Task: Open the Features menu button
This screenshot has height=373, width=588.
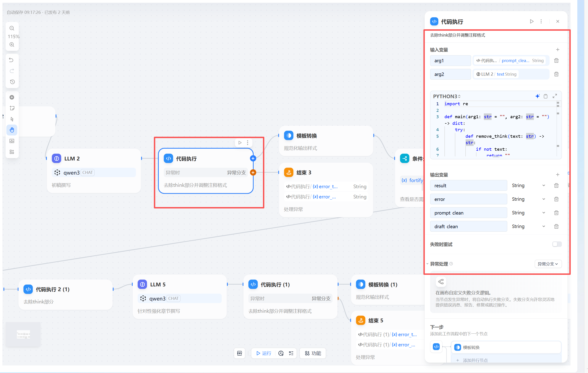Action: tap(313, 353)
